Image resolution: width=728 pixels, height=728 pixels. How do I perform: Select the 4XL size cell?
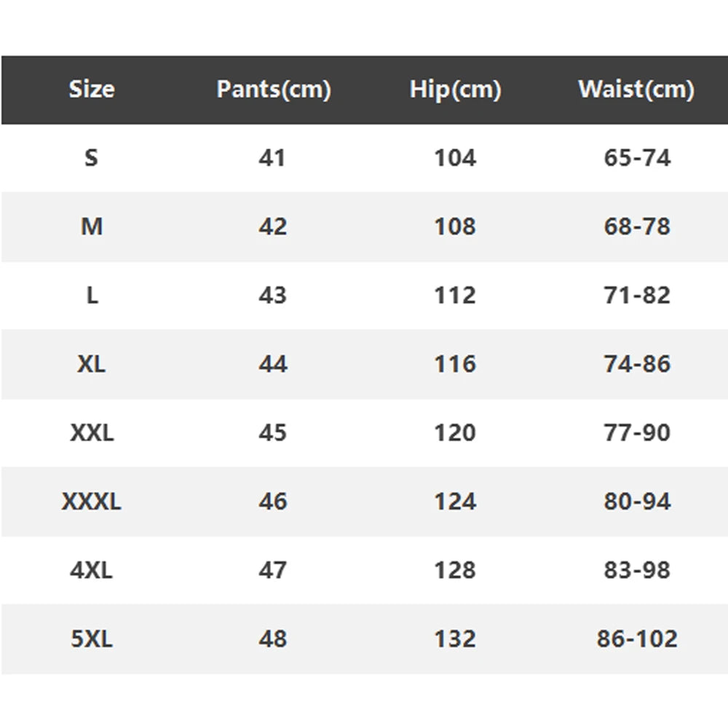[x=92, y=570]
